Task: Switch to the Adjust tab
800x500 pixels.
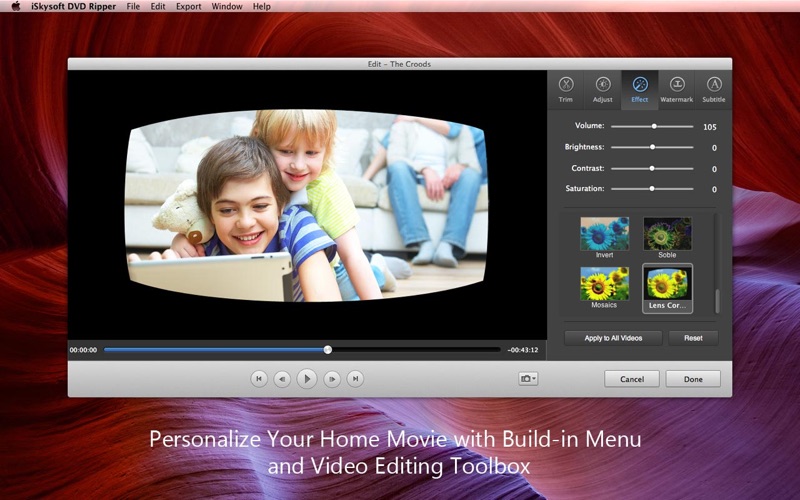Action: pos(603,90)
